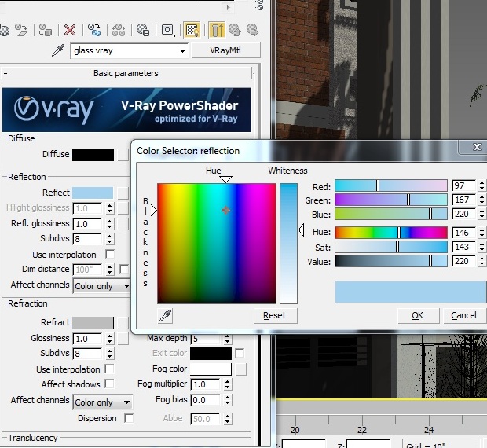487x448 pixels.
Task: Click the Red channel slider
Action: tap(391, 185)
